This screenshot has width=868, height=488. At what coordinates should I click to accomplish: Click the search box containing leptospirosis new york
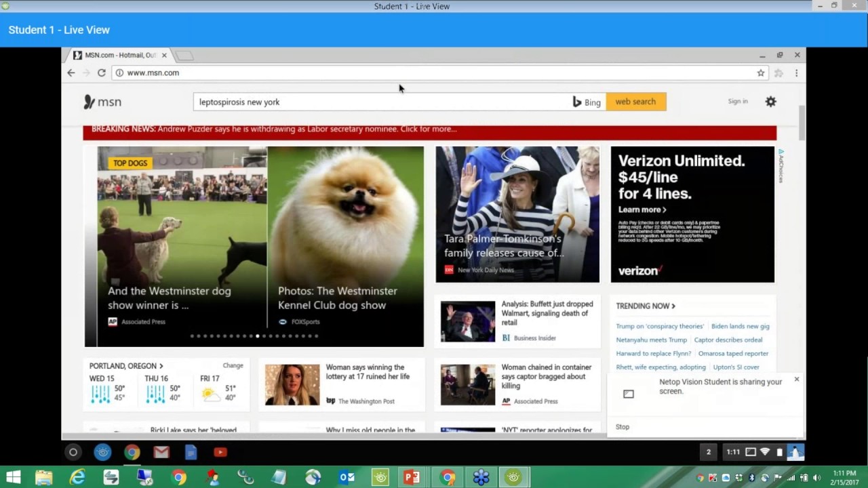click(x=383, y=102)
